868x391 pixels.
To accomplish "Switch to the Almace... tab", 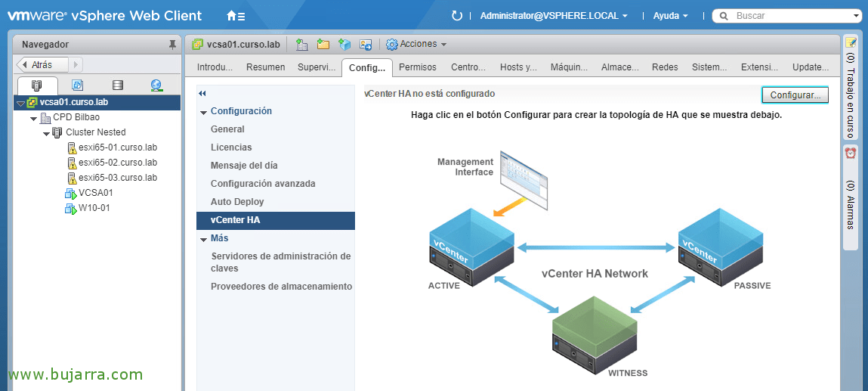I will pyautogui.click(x=620, y=67).
